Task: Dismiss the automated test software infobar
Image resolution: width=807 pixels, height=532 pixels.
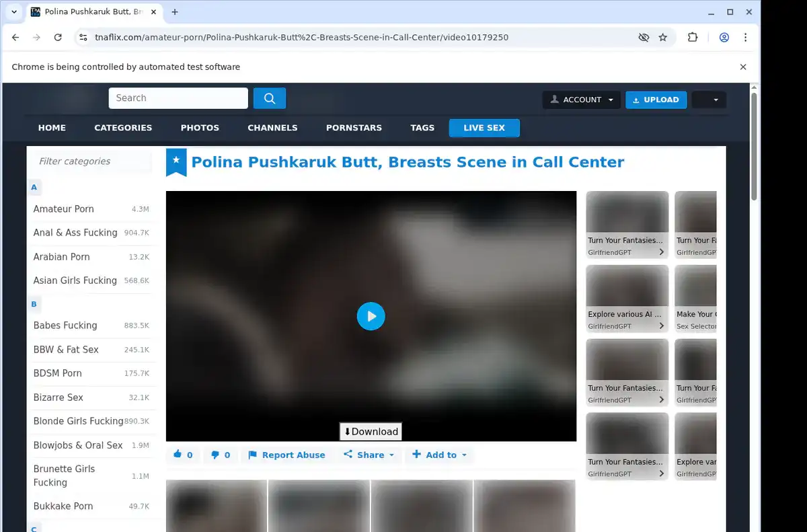Action: pos(743,67)
